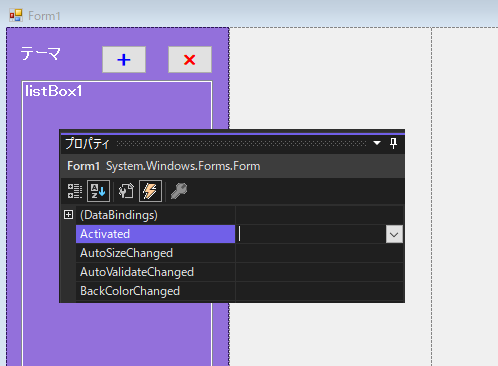Viewport: 498px width, 366px height.
Task: Open Property Pages key-shaped wrench icon
Action: point(179,191)
